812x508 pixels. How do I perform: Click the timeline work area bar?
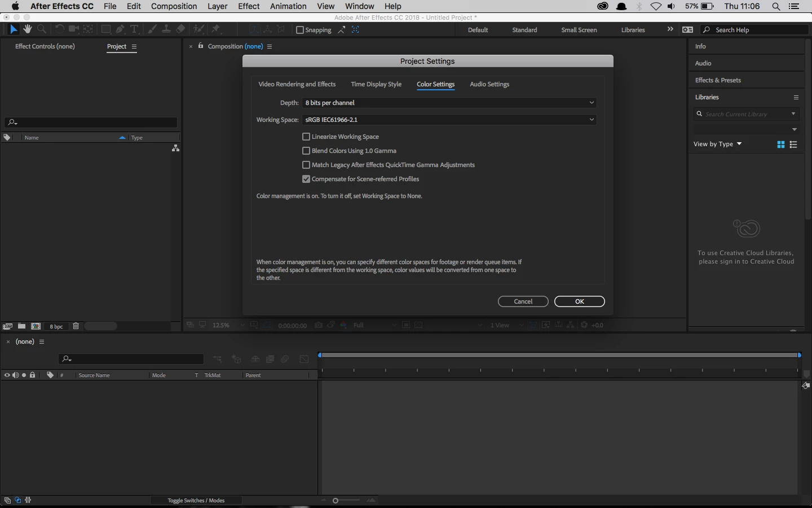pos(559,355)
